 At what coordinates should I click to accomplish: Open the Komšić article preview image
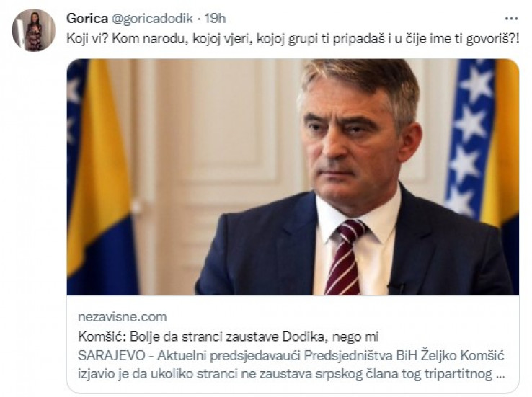[293, 177]
